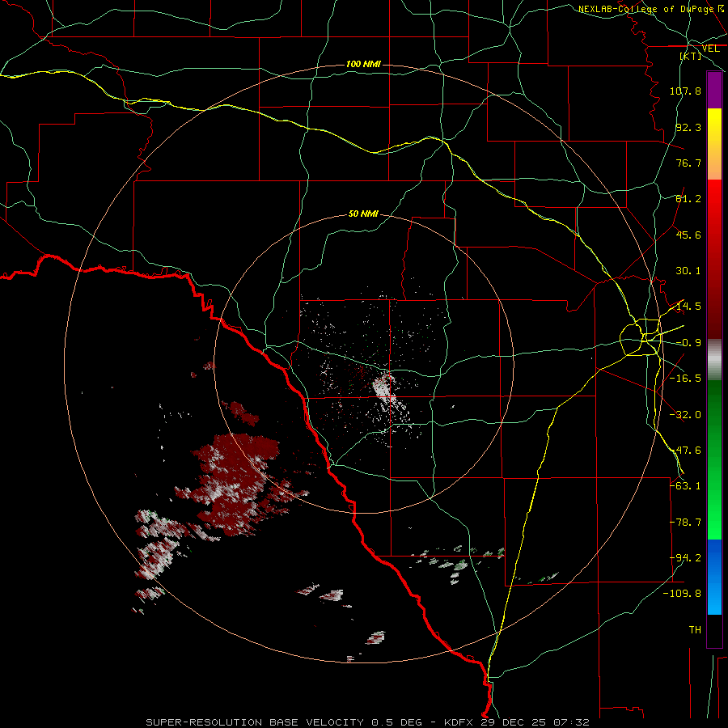Image resolution: width=728 pixels, height=728 pixels.
Task: Click the 30.1 value on velocity scale
Action: pos(688,271)
